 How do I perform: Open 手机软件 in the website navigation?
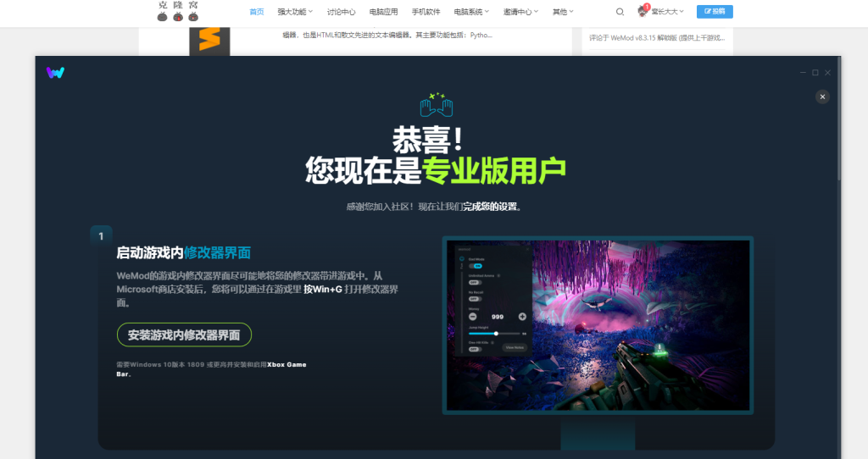[426, 12]
